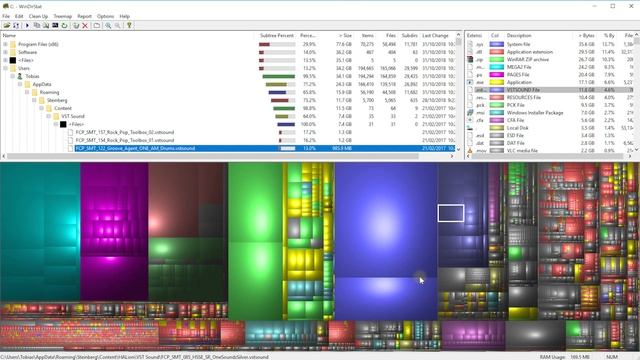Open the Edit menu
This screenshot has height=360, width=640.
[x=19, y=16]
